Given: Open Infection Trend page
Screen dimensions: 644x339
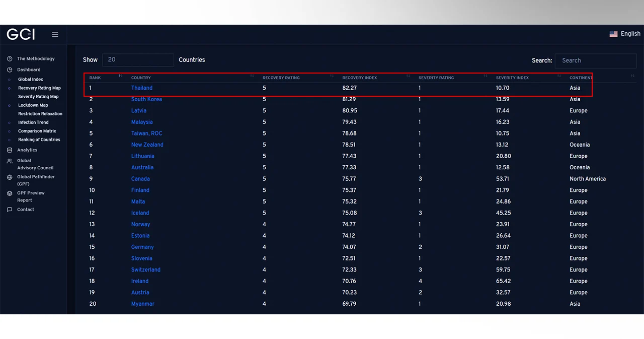Looking at the screenshot, I should click(x=33, y=122).
